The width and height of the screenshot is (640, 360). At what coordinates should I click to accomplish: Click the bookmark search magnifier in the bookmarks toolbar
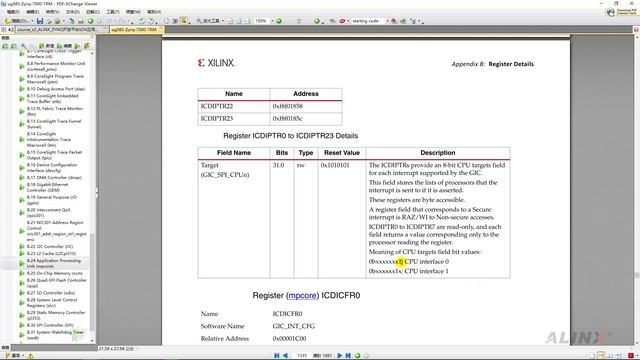tap(23, 46)
